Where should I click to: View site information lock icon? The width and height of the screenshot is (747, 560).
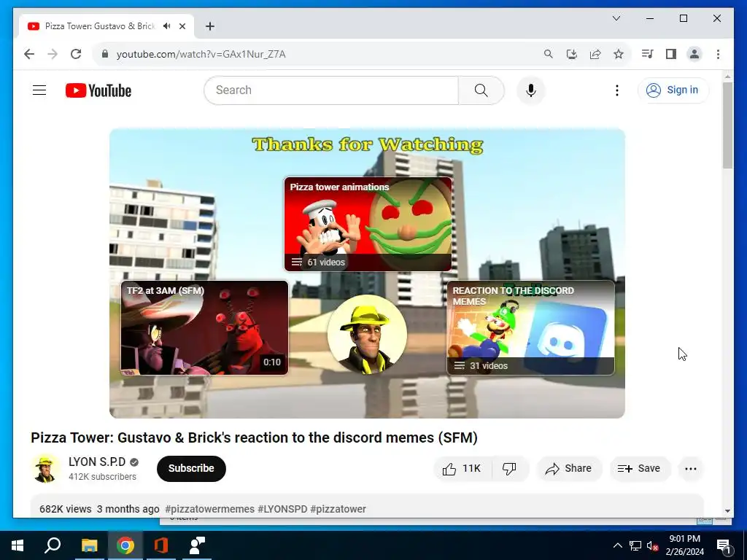coord(105,54)
